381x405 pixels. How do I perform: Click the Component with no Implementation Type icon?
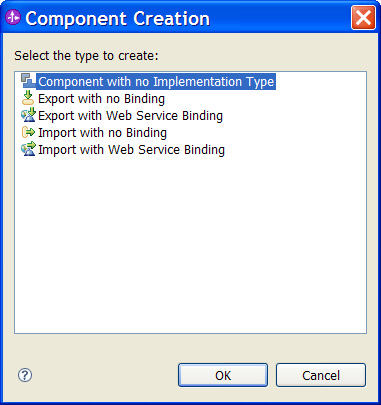coord(28,81)
